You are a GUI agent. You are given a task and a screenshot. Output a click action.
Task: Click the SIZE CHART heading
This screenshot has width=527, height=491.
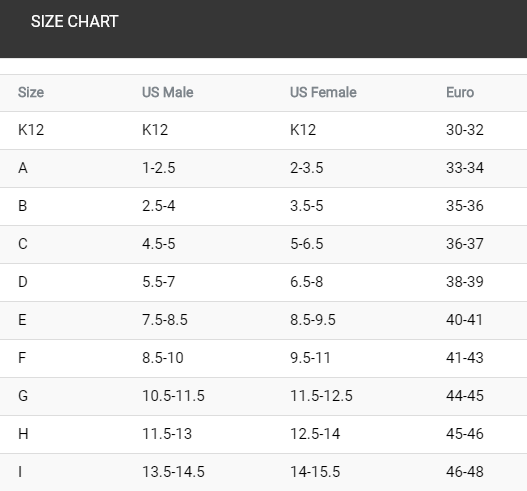[x=75, y=22]
